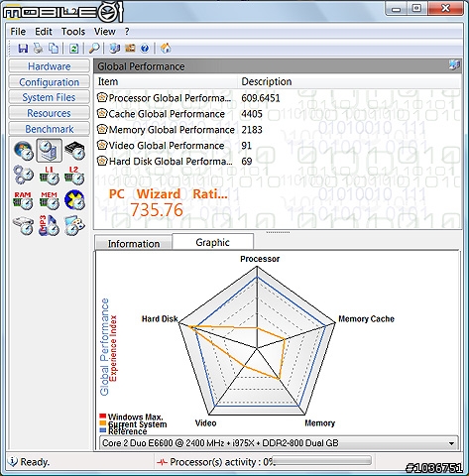469x476 pixels.
Task: Click the PC Wizard rating 735.76
Action: coord(157,210)
